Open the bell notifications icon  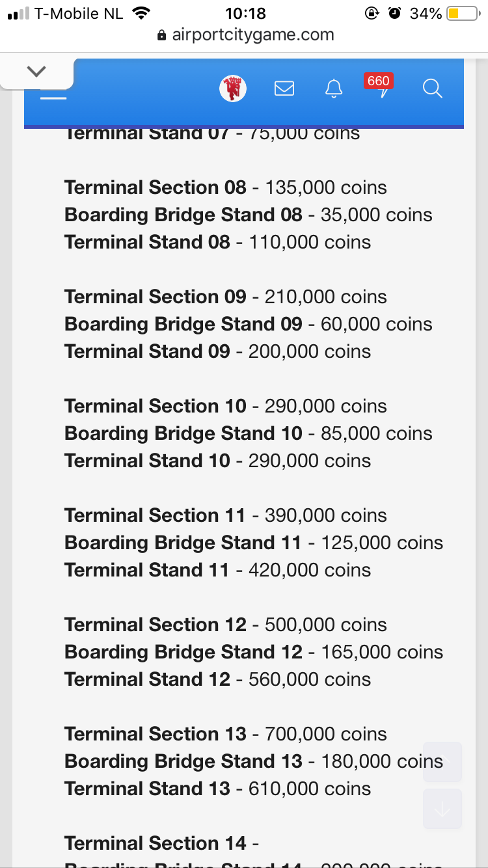pyautogui.click(x=334, y=88)
